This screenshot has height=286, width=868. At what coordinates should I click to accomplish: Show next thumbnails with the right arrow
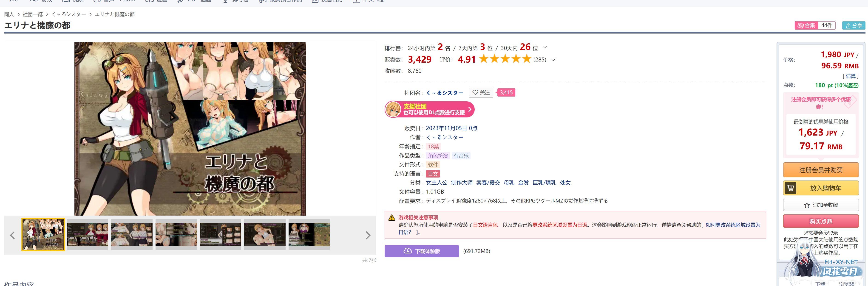click(x=368, y=235)
